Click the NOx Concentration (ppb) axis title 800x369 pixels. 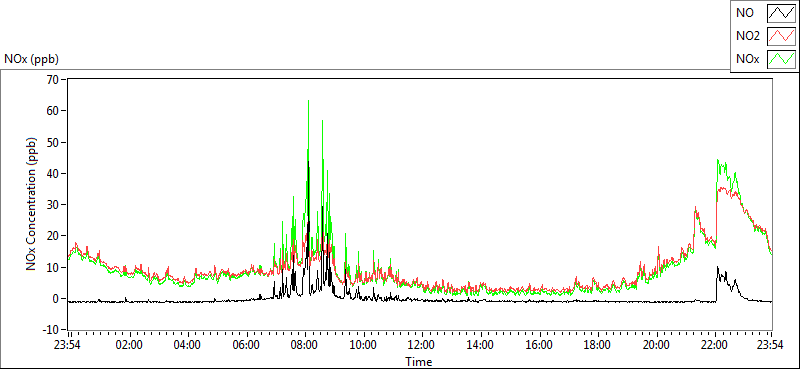32,203
